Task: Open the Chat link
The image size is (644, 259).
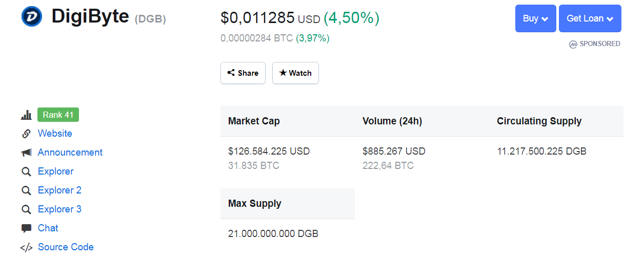Action: tap(48, 228)
